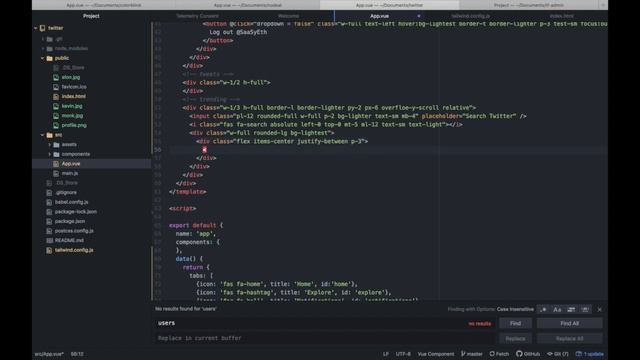Switch to the Documents/colorblind window tab
The image size is (640, 360).
pyautogui.click(x=104, y=5)
